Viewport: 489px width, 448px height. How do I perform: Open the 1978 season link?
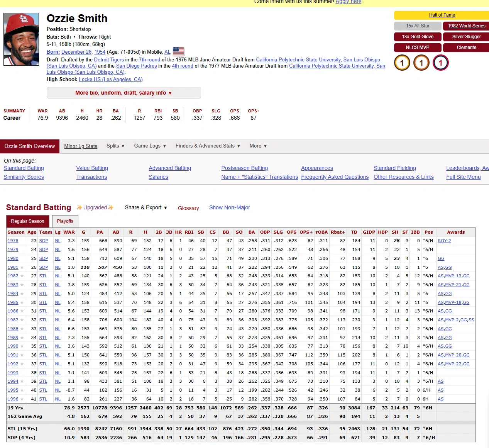[x=13, y=241]
